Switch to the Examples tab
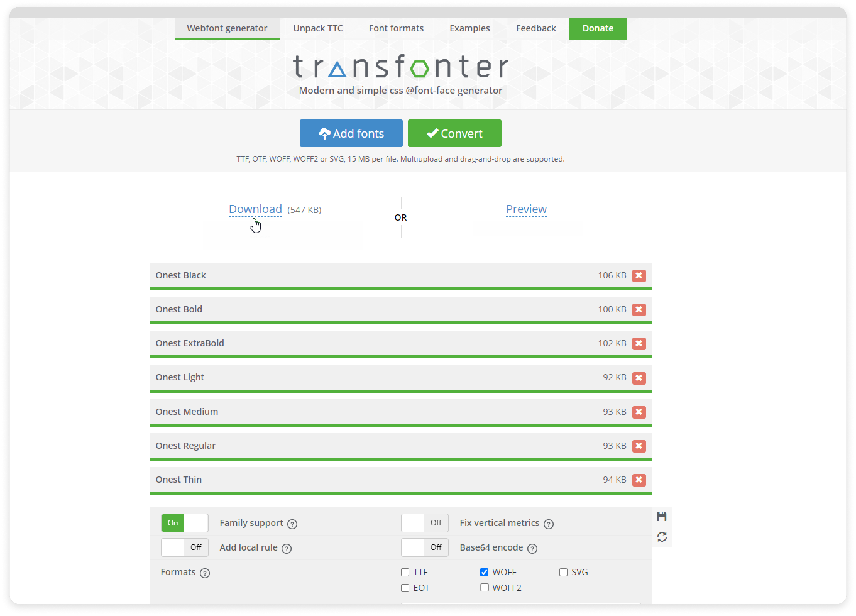Image resolution: width=856 pixels, height=616 pixels. (x=470, y=27)
